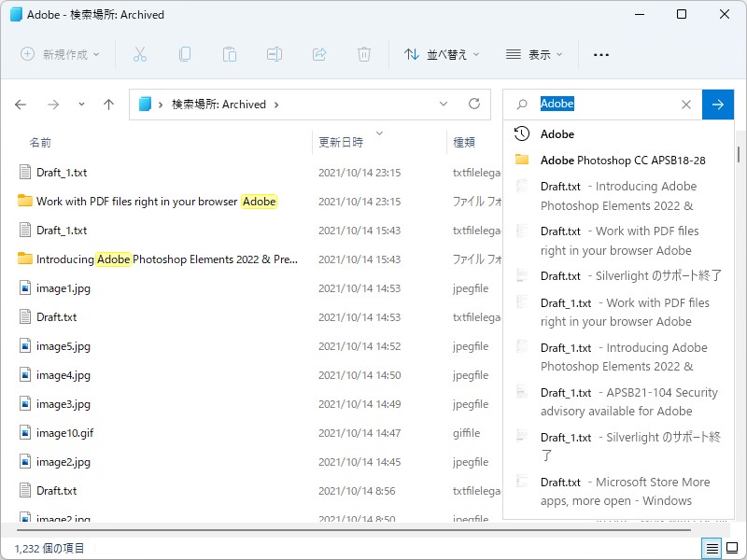The width and height of the screenshot is (747, 560).
Task: Open recent locations chevron dropdown
Action: (x=81, y=105)
